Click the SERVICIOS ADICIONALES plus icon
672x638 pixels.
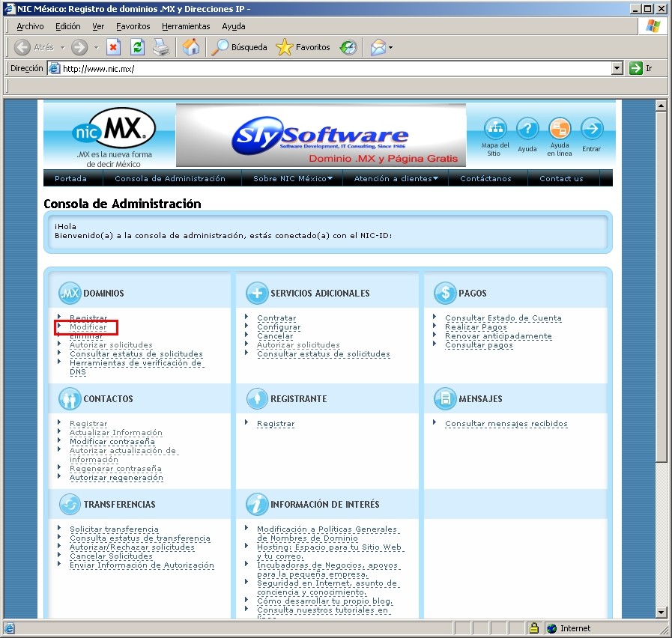tap(257, 293)
